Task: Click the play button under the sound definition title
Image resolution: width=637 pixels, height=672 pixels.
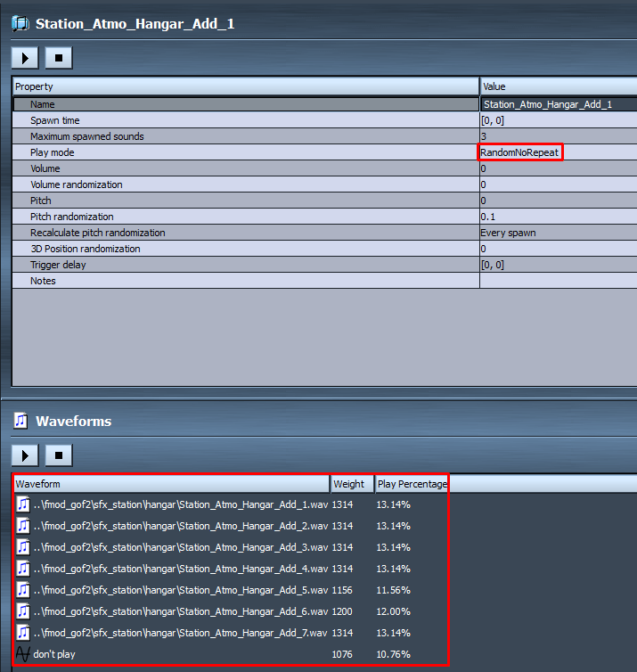Action: point(25,58)
